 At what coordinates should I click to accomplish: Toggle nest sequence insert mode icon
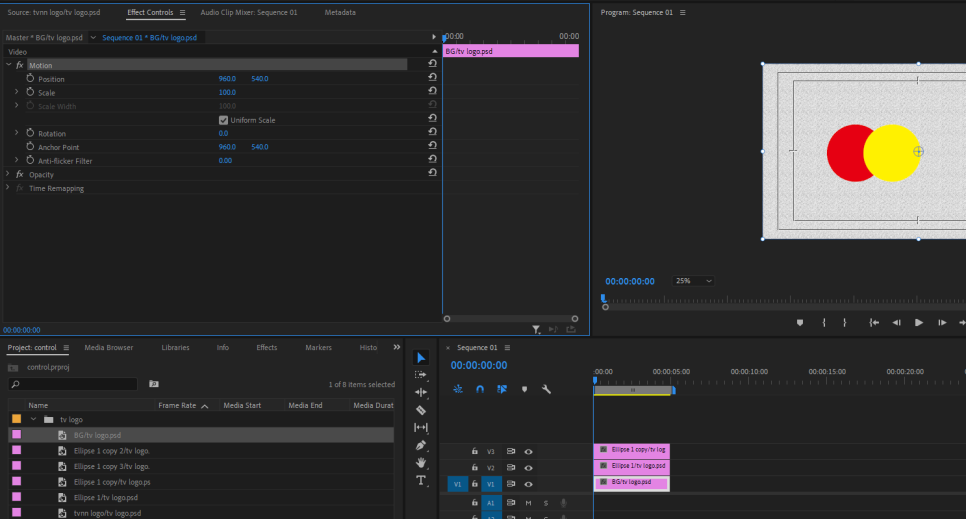pos(458,389)
